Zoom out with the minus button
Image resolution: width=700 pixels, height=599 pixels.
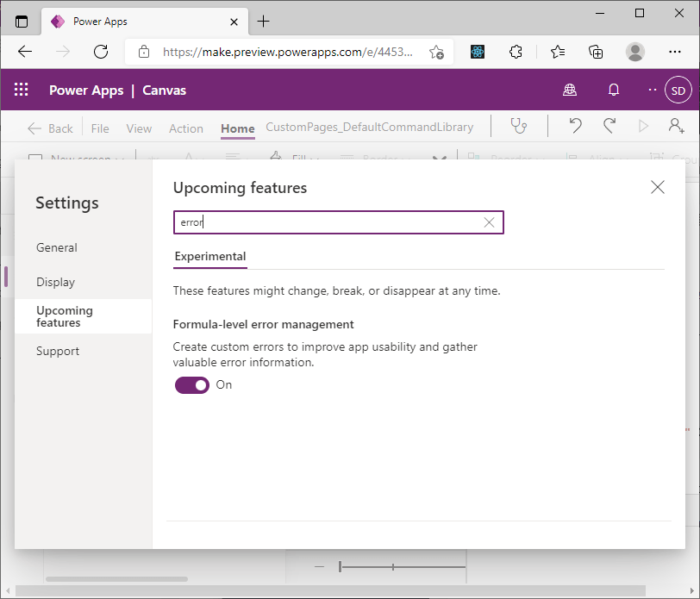[x=319, y=567]
